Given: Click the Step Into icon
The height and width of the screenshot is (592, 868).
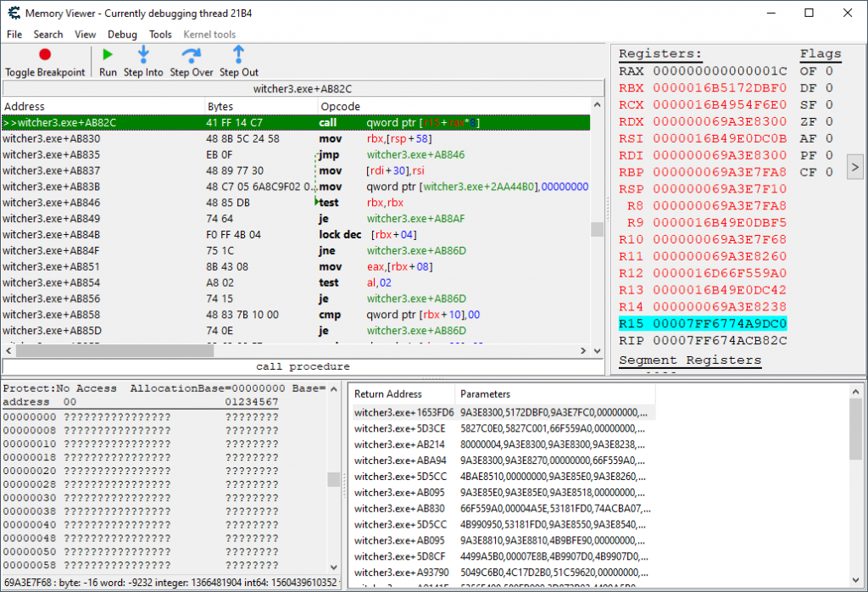Looking at the screenshot, I should [143, 55].
